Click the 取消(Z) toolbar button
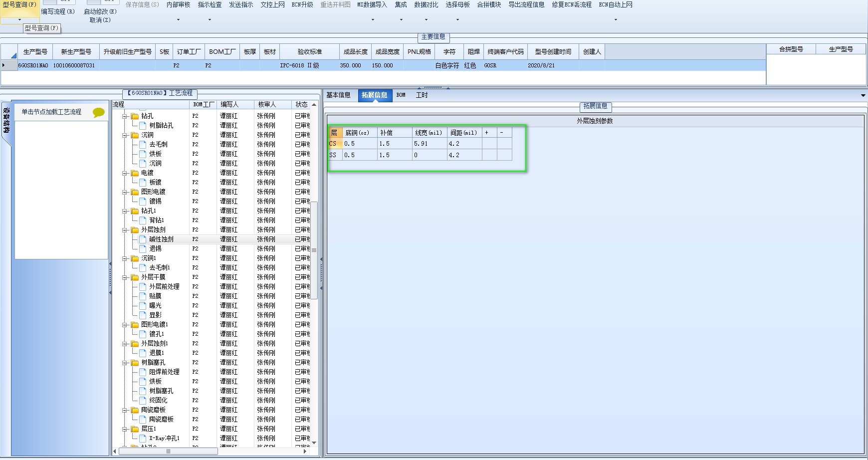 (100, 20)
